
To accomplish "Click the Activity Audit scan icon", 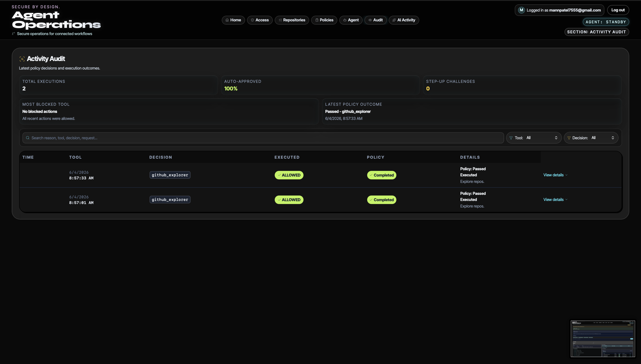I will 22,59.
